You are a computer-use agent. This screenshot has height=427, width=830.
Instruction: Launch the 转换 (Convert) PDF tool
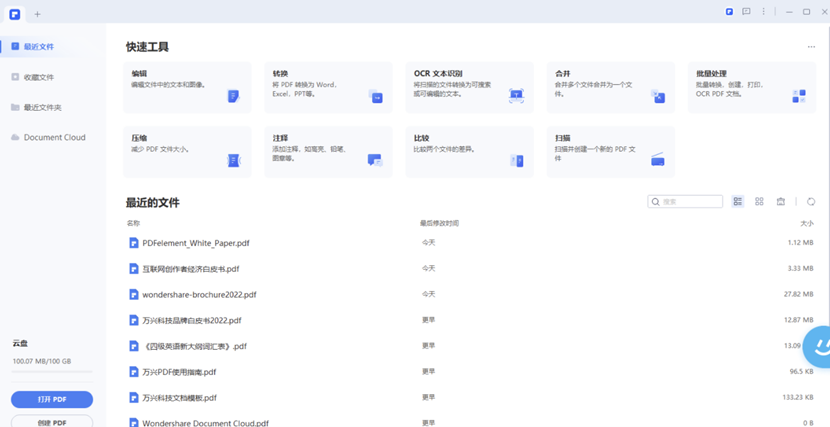pos(328,87)
